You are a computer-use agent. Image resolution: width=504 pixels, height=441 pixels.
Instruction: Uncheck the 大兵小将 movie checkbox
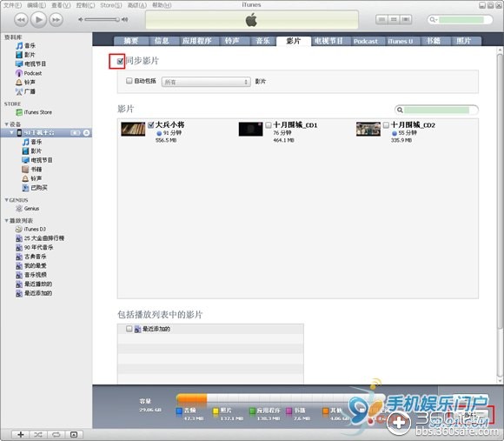pos(150,124)
